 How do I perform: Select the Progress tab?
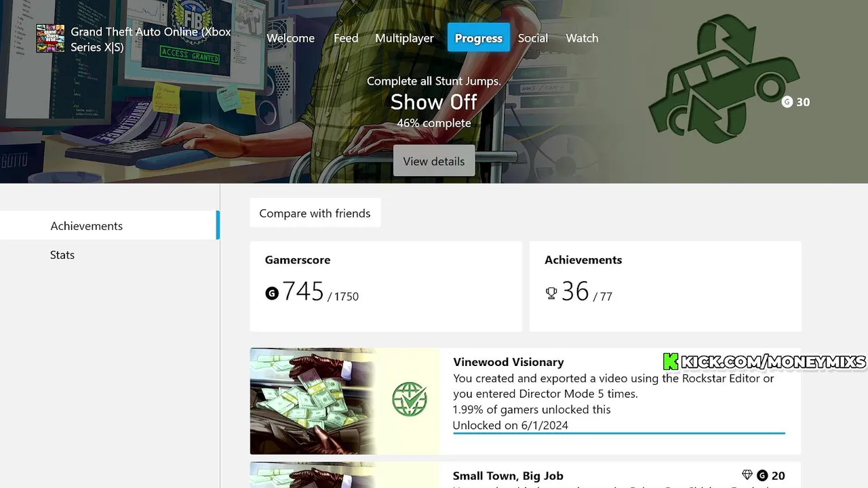tap(479, 38)
